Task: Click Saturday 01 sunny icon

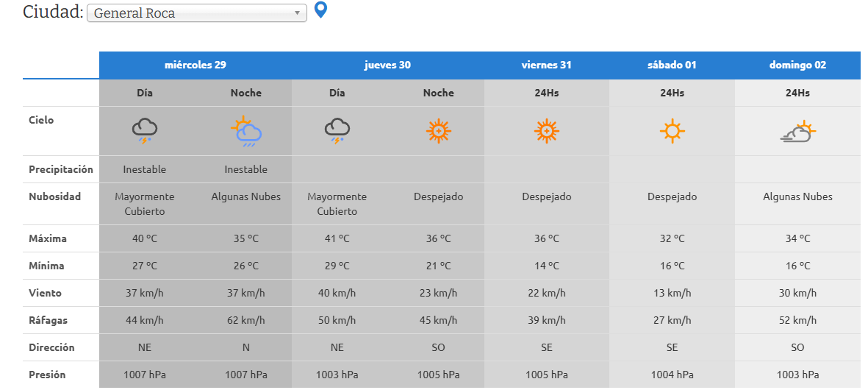Action: click(672, 131)
